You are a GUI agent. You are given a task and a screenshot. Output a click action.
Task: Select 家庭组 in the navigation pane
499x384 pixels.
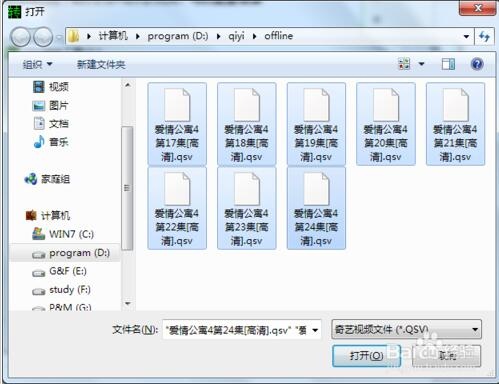[x=55, y=179]
